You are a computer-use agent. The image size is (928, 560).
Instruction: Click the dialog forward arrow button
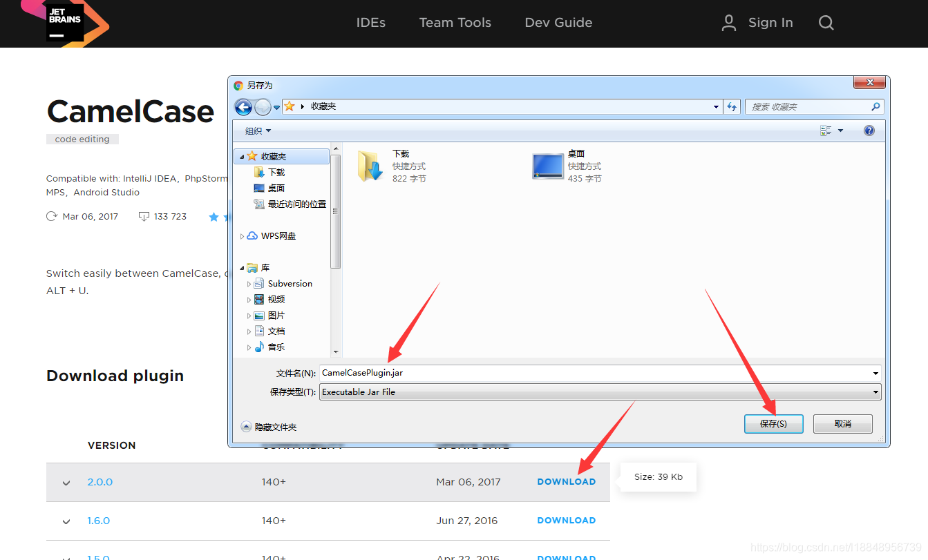point(263,106)
